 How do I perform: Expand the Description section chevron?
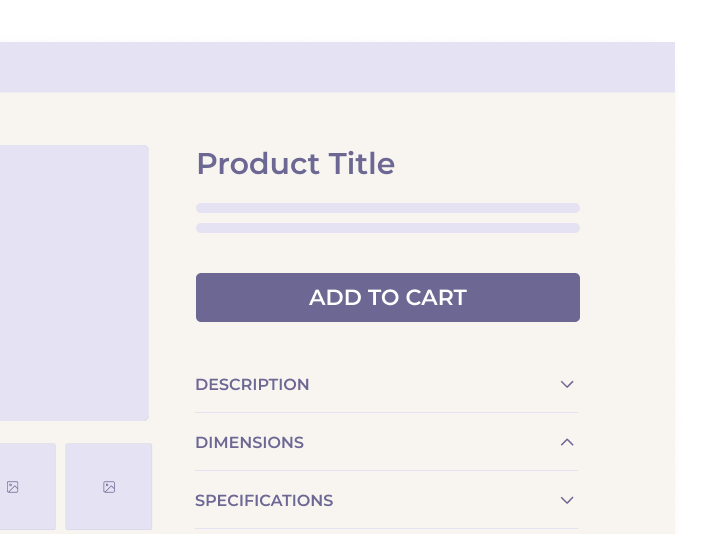pyautogui.click(x=567, y=384)
